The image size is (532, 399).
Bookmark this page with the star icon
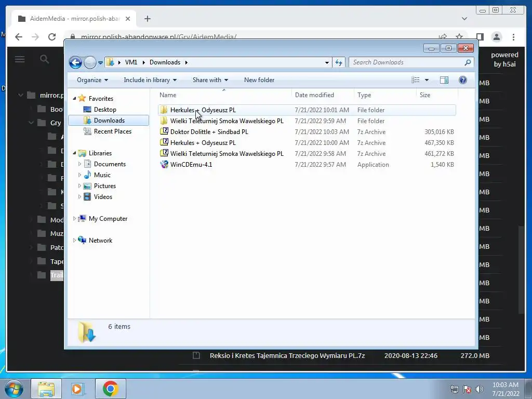[459, 37]
